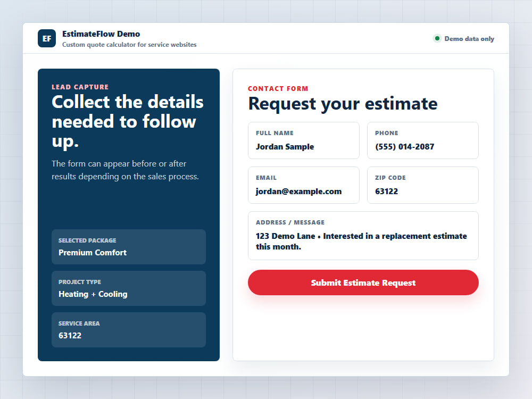Click the Service Area 63122 card
The image size is (532, 399).
coord(129,330)
